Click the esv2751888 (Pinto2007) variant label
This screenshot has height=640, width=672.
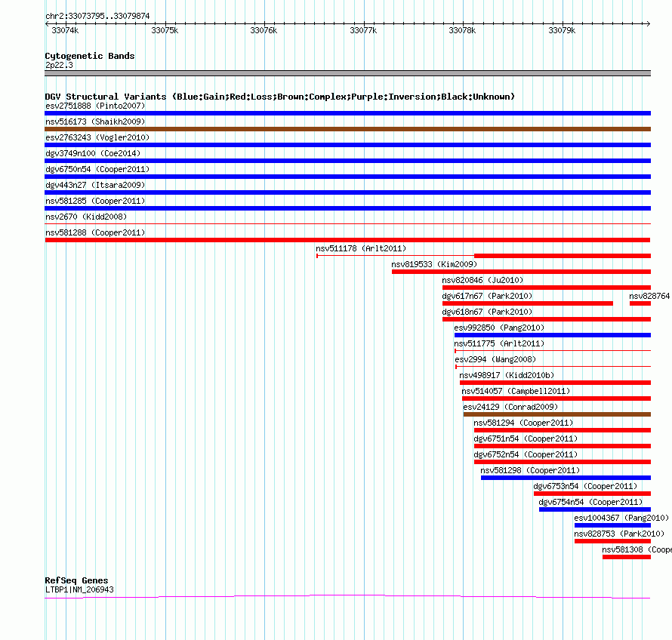[95, 106]
